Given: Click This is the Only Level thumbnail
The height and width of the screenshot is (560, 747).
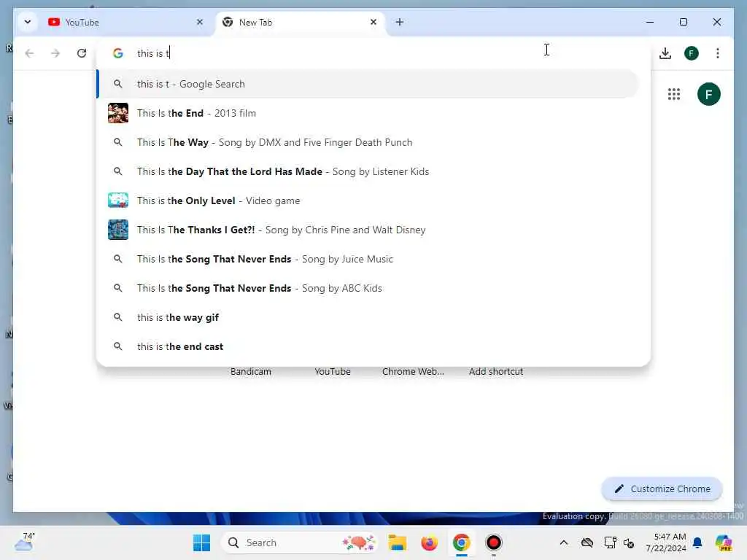Looking at the screenshot, I should pyautogui.click(x=118, y=201).
